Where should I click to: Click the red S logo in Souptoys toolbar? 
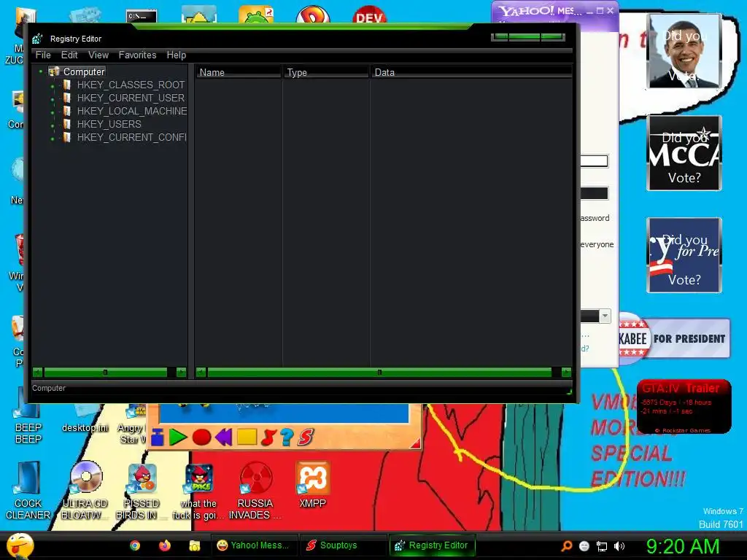[x=306, y=437]
